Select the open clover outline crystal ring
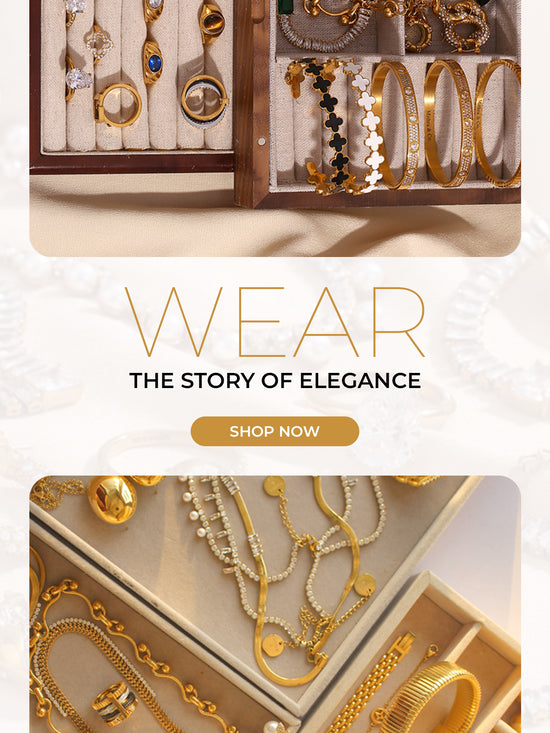Image resolution: width=550 pixels, height=733 pixels. click(99, 43)
